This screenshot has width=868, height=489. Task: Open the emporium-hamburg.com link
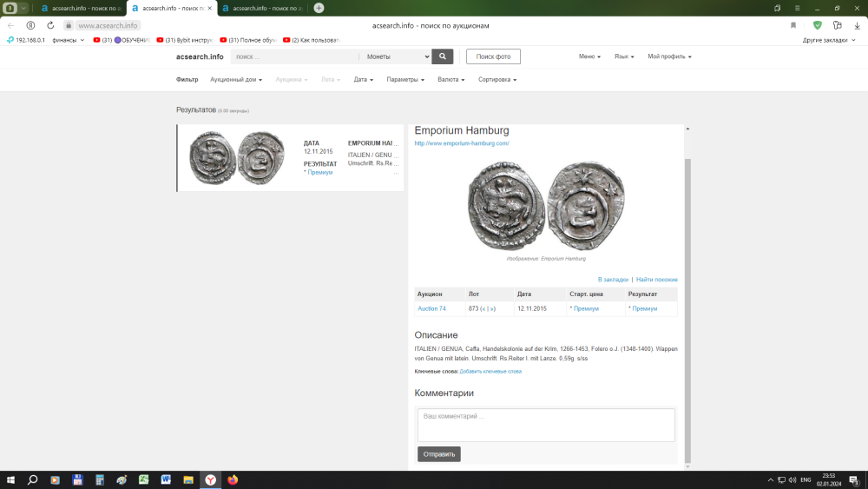coord(461,143)
